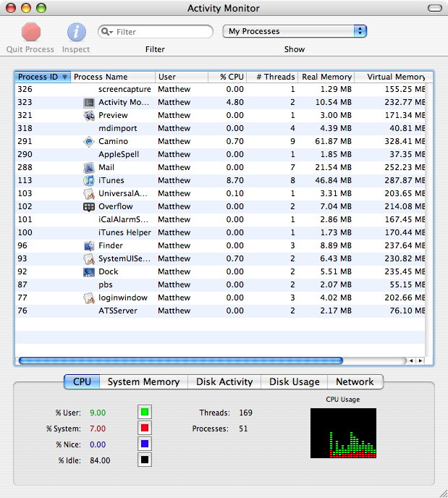This screenshot has height=498, width=448.
Task: Open the Disk Usage tab
Action: click(294, 381)
